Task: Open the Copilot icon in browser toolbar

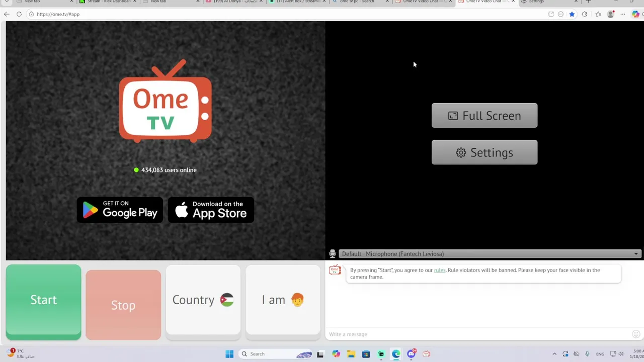Action: pyautogui.click(x=636, y=14)
